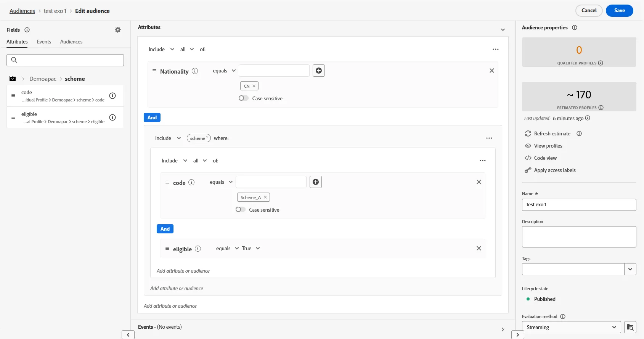The height and width of the screenshot is (339, 644).
Task: Remove the Nationality rule
Action: (x=492, y=71)
